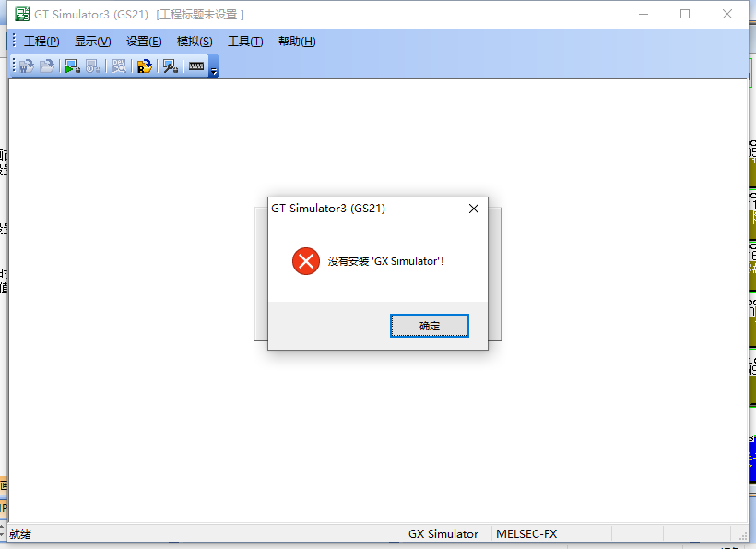Open the 模拟(S) menu

[x=195, y=42]
